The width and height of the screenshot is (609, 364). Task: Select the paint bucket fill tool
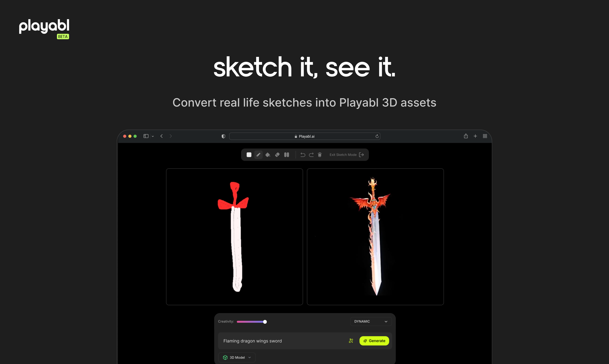[x=268, y=155]
